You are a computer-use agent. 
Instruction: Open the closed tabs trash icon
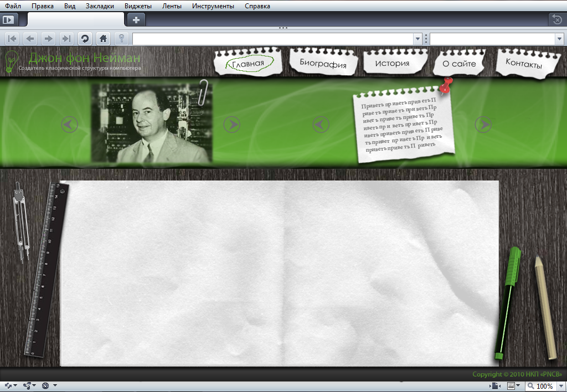[557, 19]
